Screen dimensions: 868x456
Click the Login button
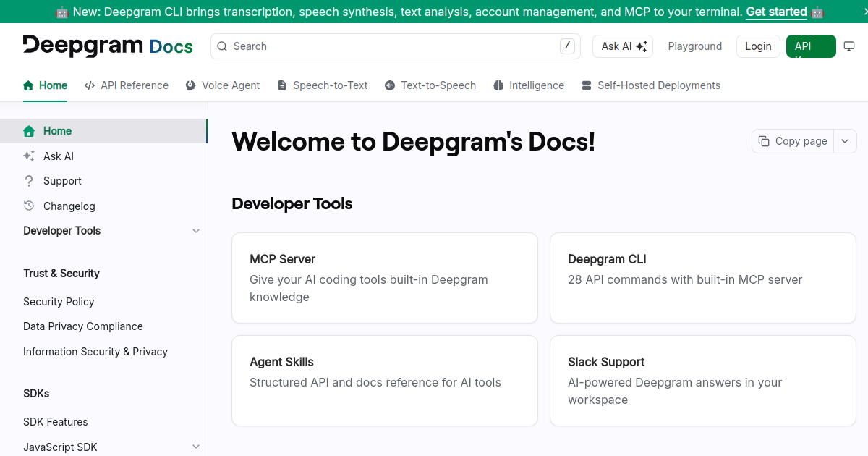point(758,46)
